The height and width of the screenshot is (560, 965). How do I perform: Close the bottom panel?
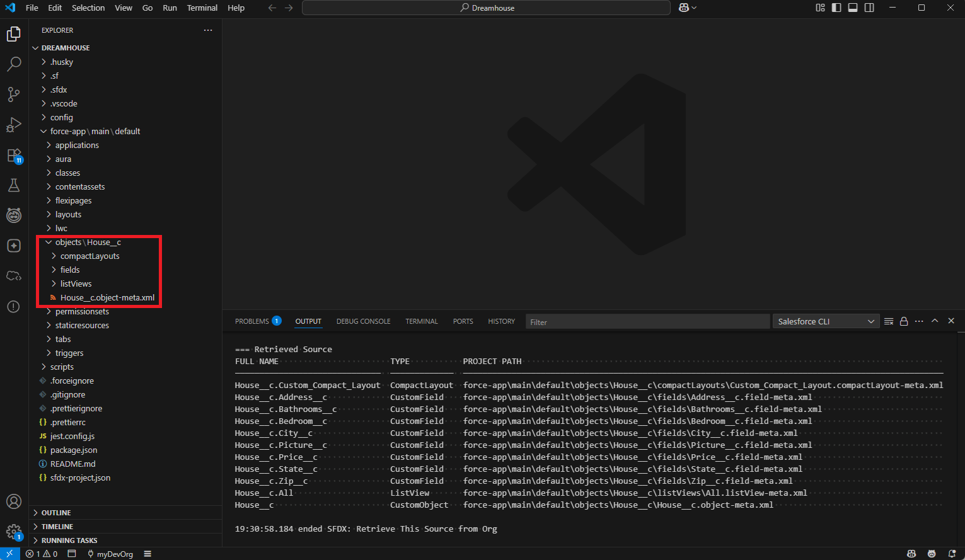pyautogui.click(x=951, y=321)
